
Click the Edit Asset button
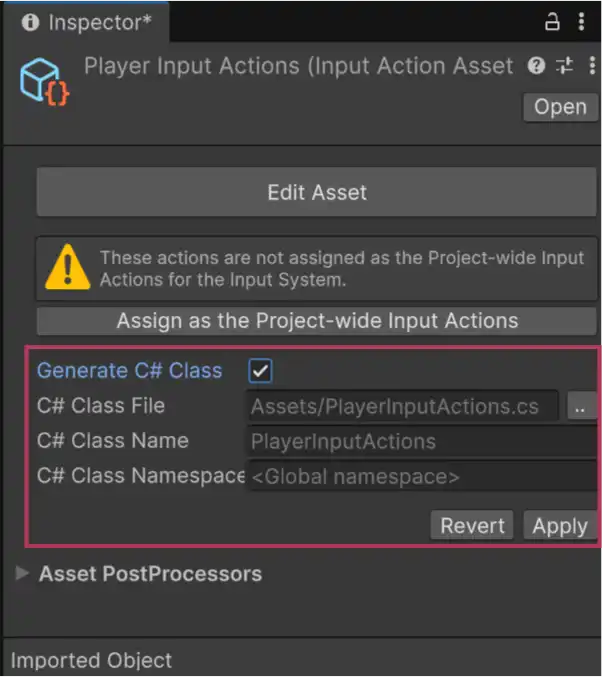(x=317, y=192)
